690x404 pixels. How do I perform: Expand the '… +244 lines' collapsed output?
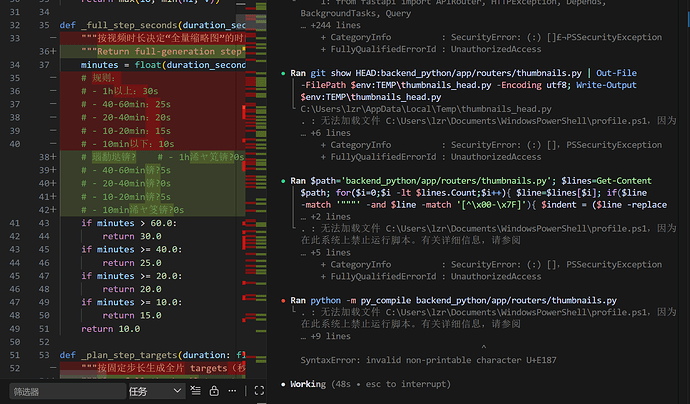coord(330,25)
